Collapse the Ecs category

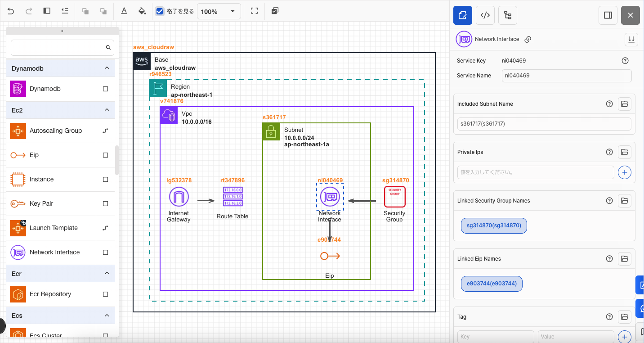(107, 316)
